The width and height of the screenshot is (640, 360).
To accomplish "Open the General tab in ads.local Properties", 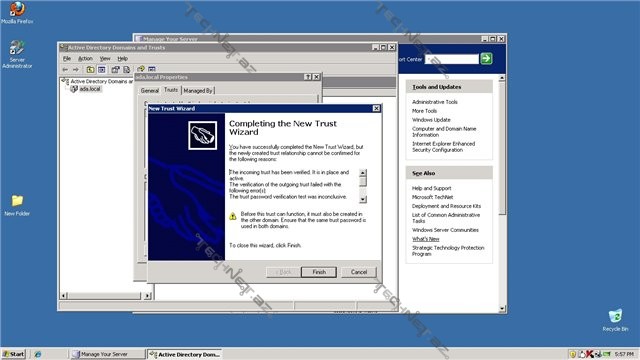I will click(149, 91).
